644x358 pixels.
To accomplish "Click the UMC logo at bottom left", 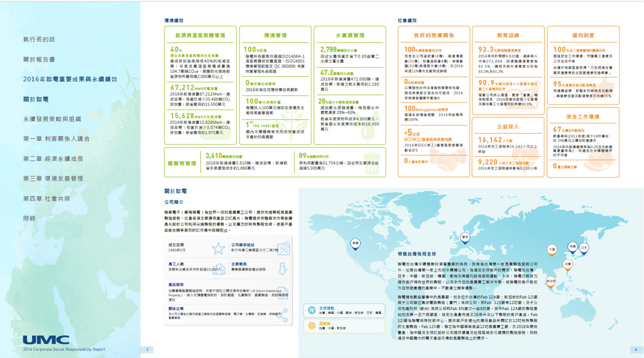I will pyautogui.click(x=46, y=340).
